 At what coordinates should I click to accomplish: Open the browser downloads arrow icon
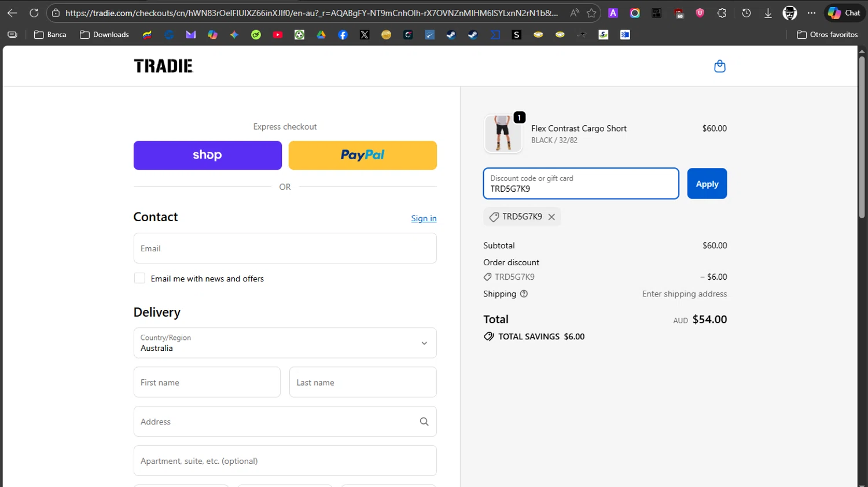(x=768, y=13)
